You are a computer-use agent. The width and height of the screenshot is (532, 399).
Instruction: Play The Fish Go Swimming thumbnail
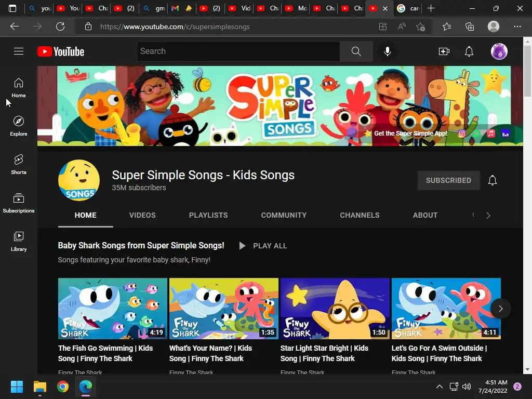tap(113, 309)
